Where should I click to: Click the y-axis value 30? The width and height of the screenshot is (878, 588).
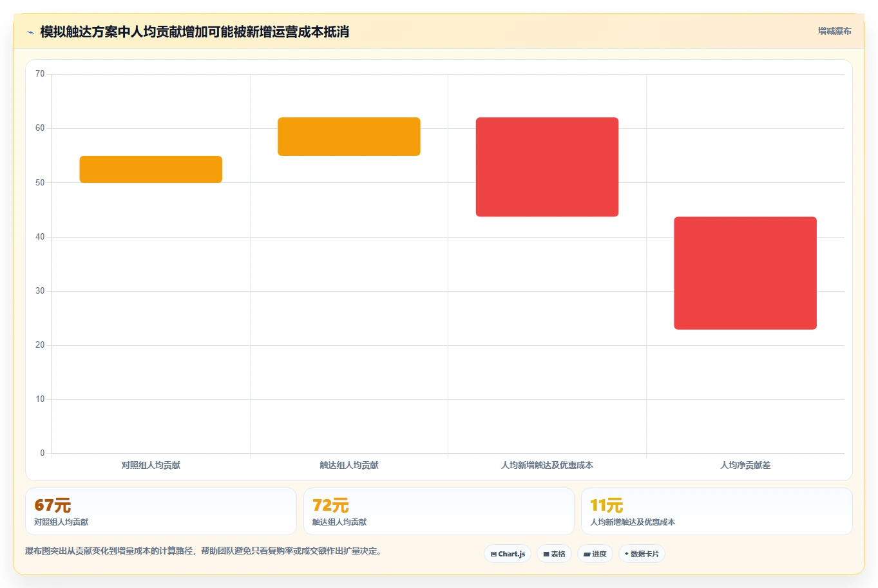coord(40,291)
